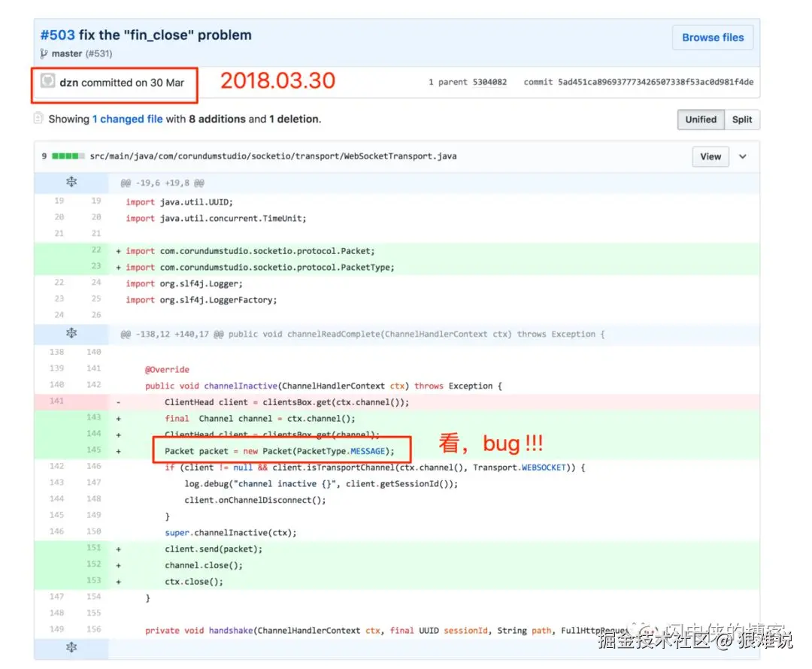Click the master branch label
Image resolution: width=812 pixels, height=669 pixels.
click(x=67, y=53)
